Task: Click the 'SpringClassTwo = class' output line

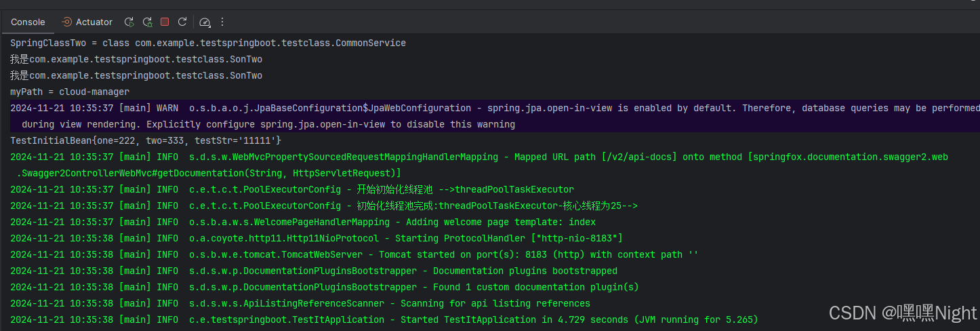Action: tap(208, 43)
